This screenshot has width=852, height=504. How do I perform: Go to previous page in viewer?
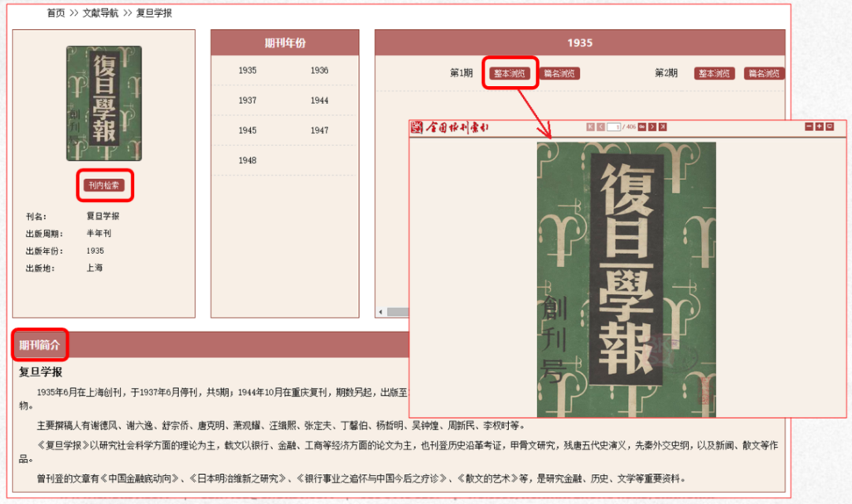point(601,126)
